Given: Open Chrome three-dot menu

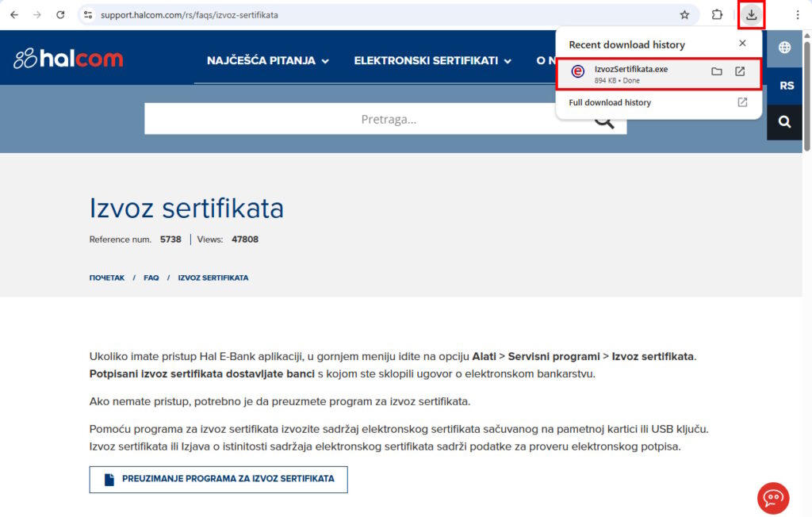Looking at the screenshot, I should (x=797, y=15).
